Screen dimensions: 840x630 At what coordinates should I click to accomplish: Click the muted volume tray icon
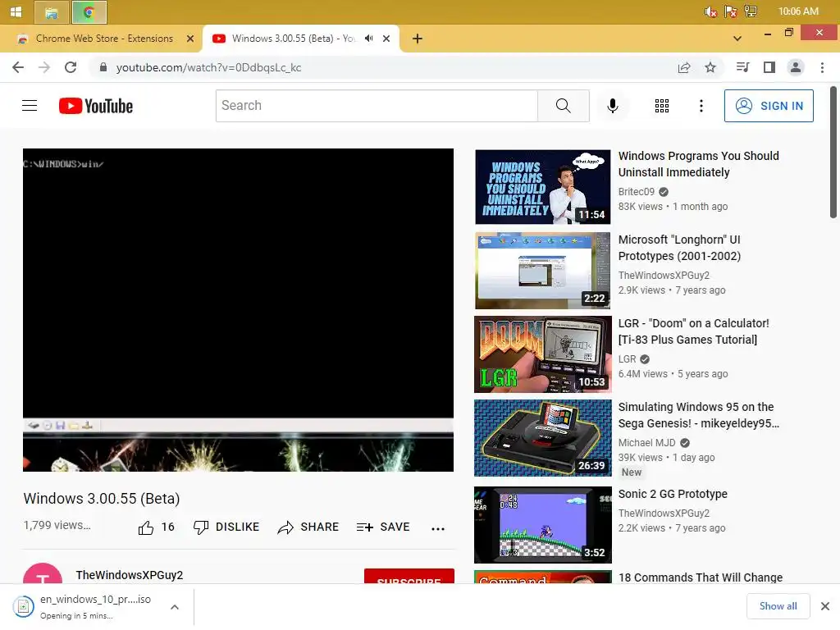click(x=711, y=11)
